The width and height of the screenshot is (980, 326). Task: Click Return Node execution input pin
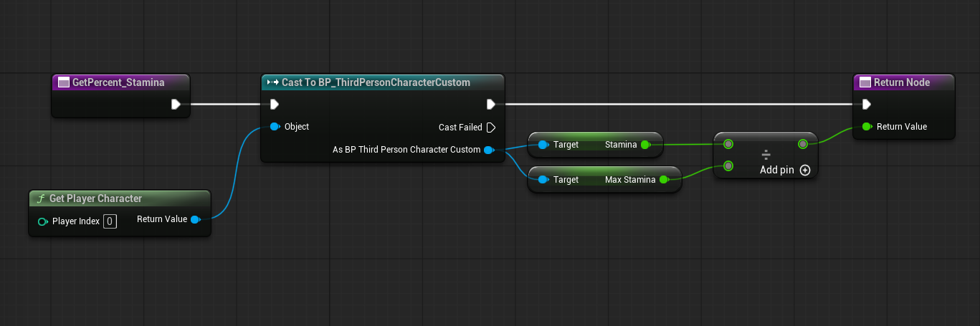pos(866,105)
